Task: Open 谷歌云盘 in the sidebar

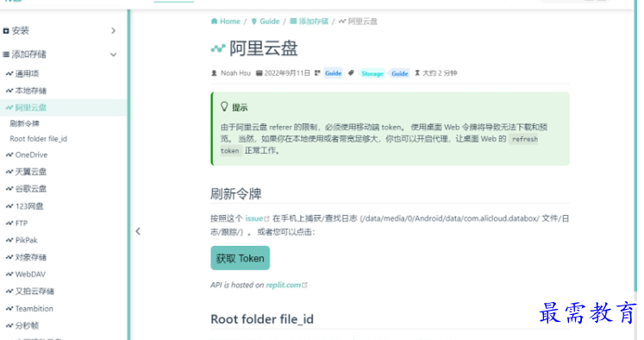Action: point(31,189)
